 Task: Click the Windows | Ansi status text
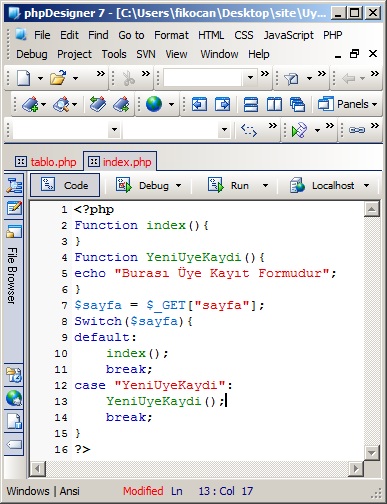click(x=43, y=491)
